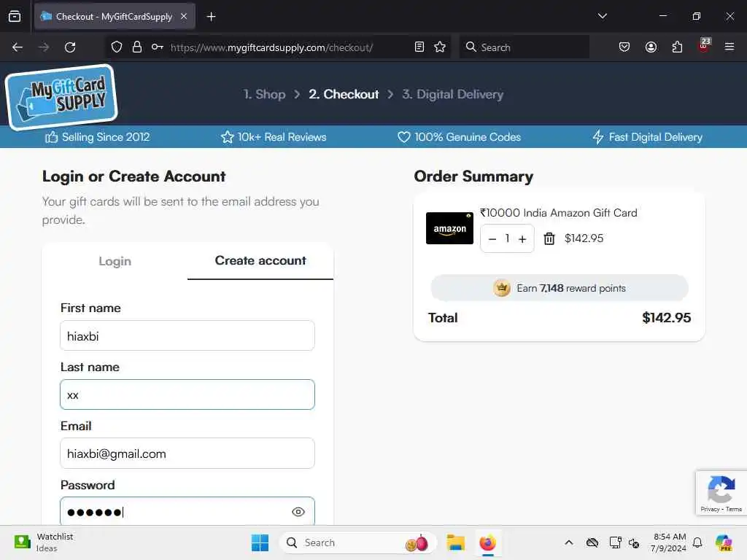747x560 pixels.
Task: Open the Watchlist Ideas widget
Action: click(x=44, y=542)
